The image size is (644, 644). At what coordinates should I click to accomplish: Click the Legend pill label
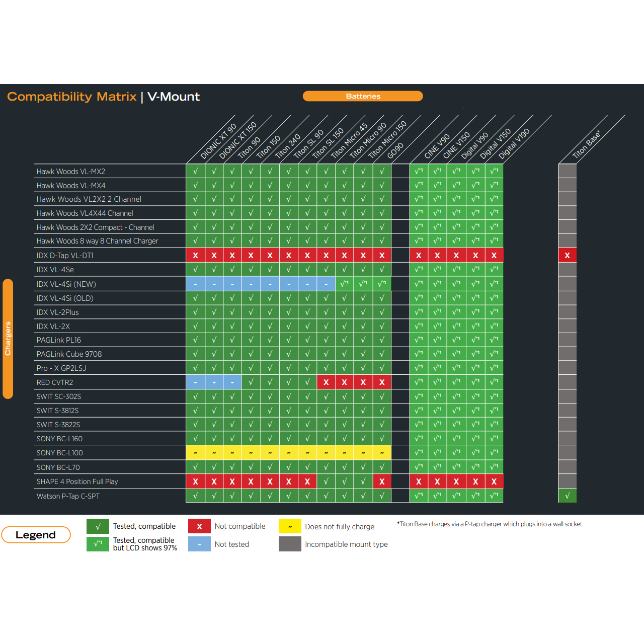[x=36, y=535]
